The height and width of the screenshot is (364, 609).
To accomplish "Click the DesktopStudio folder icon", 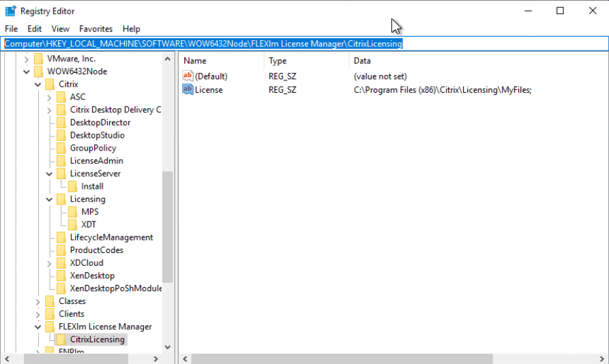I will tap(61, 136).
